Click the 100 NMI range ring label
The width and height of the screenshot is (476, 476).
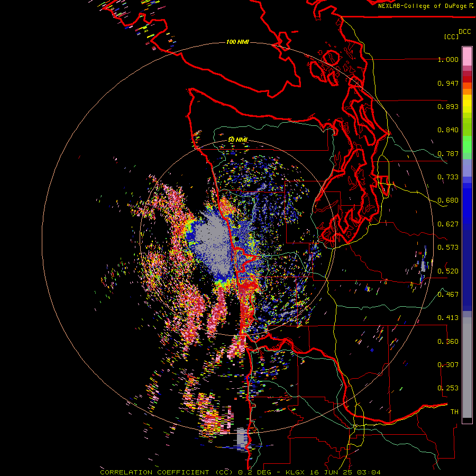237,42
